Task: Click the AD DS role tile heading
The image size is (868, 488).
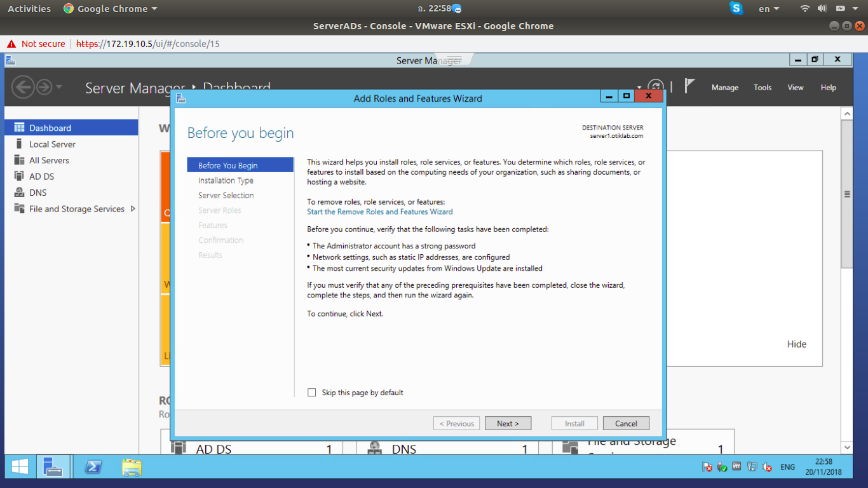Action: pos(214,449)
